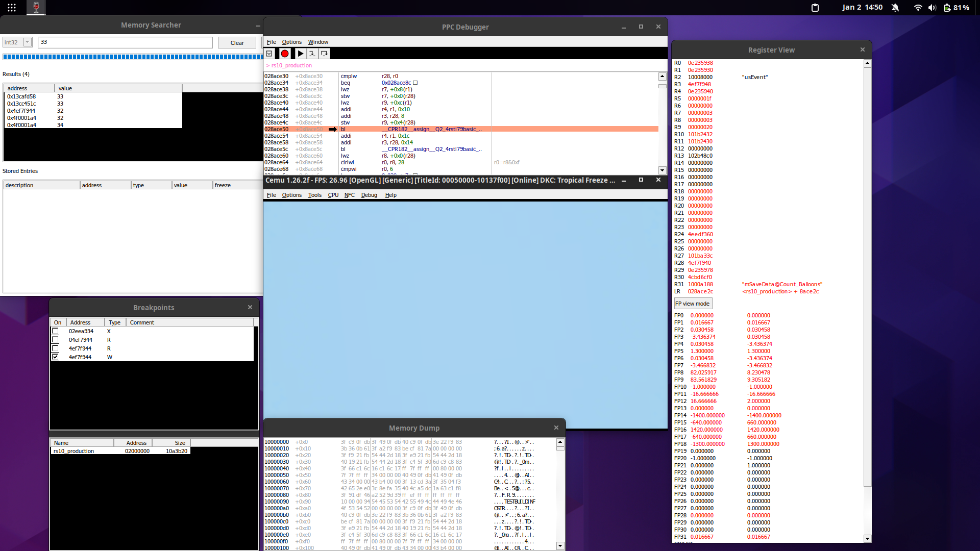The height and width of the screenshot is (551, 980).
Task: Click the step-over icon in PPC Debugger
Action: [324, 53]
